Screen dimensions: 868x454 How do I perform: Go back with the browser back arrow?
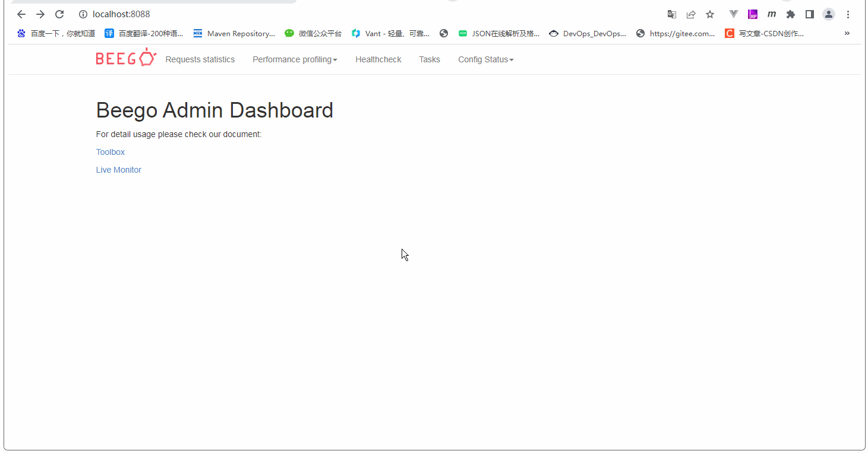pyautogui.click(x=21, y=14)
